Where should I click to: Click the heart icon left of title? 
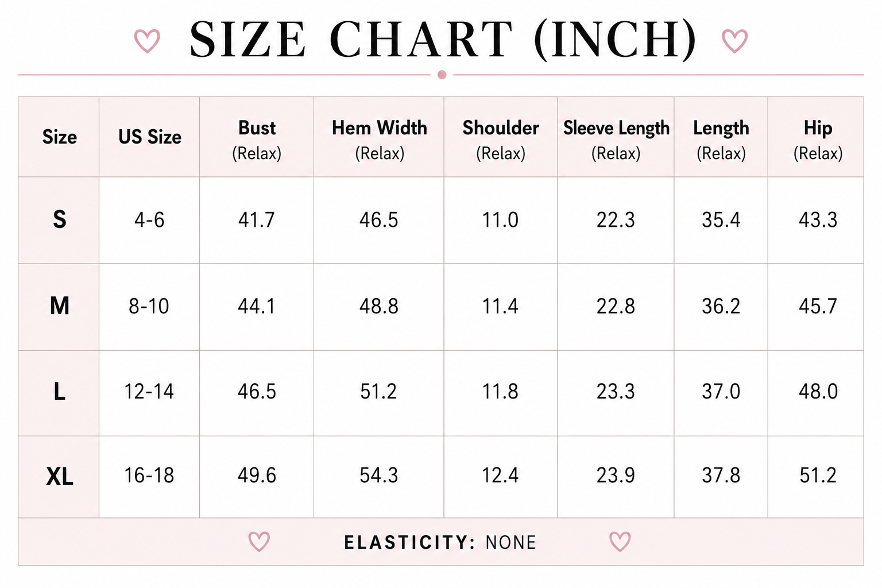click(x=147, y=41)
